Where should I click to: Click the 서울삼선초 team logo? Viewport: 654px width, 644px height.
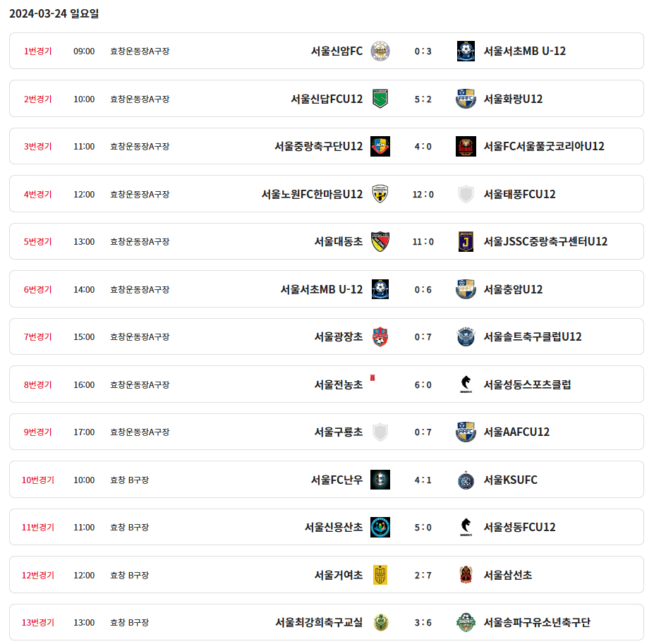click(466, 575)
